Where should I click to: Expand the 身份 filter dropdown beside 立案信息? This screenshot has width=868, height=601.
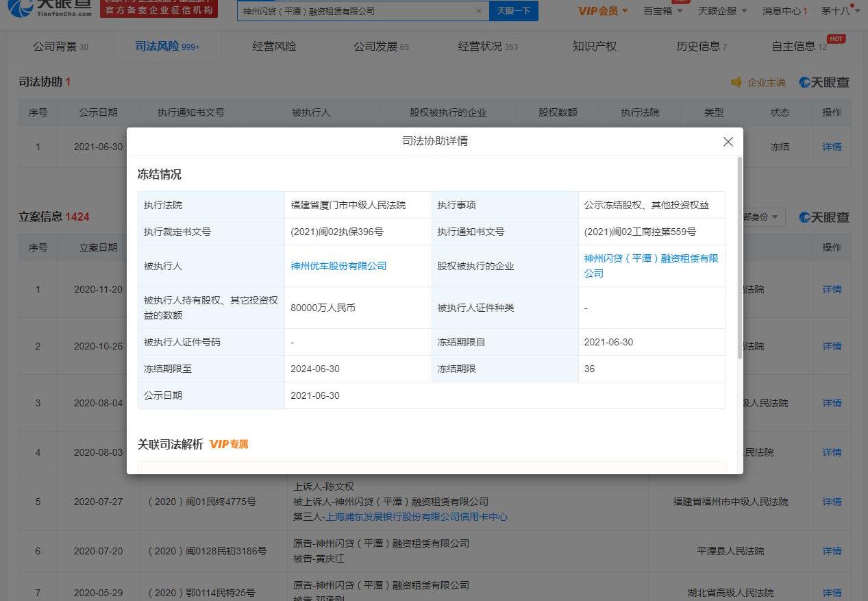(x=760, y=217)
